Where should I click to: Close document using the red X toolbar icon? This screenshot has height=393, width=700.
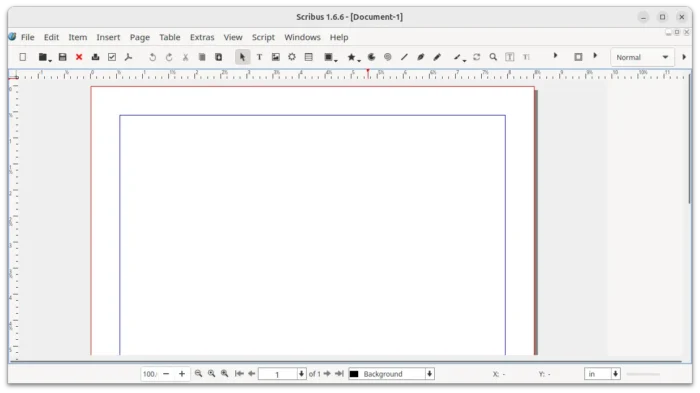pyautogui.click(x=79, y=57)
